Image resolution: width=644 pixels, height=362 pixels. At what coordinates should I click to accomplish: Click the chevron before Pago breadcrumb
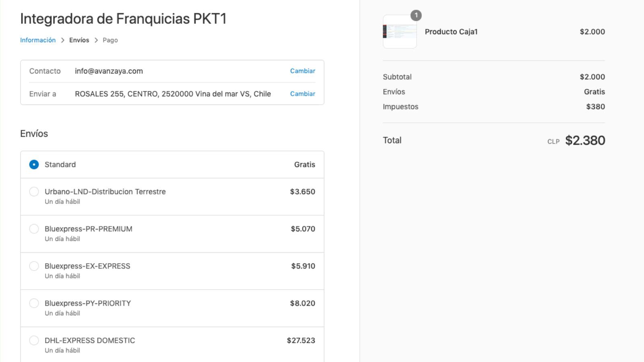[x=96, y=40]
